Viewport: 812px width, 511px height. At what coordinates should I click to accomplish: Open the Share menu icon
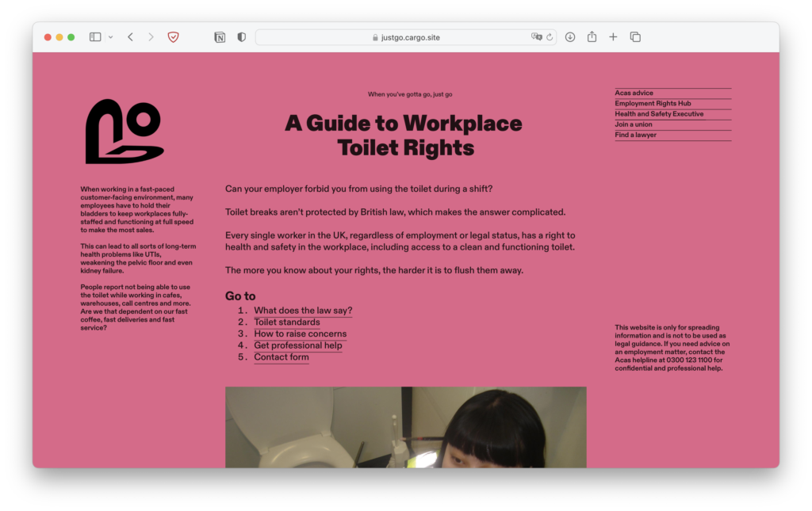[592, 36]
